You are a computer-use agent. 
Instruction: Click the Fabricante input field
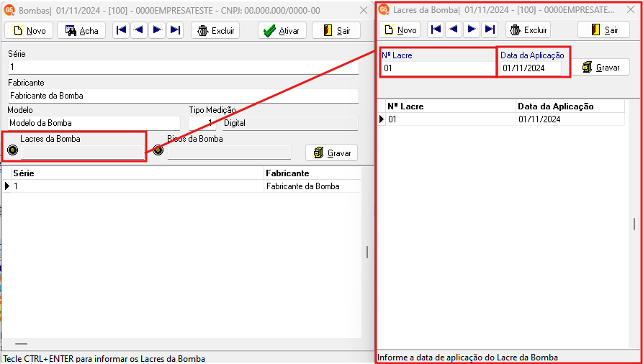pos(184,96)
